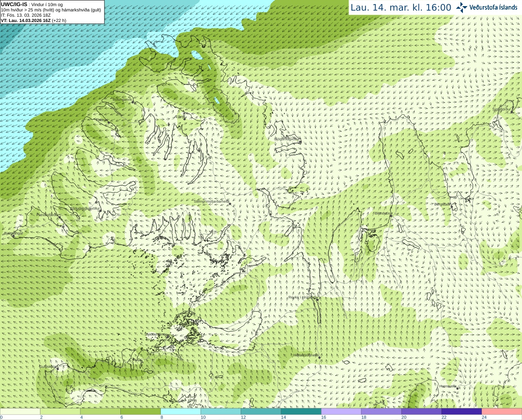Click the 20–22 m/s purple legend swatch
Image resolution: width=522 pixels, height=420 pixels.
(x=422, y=411)
